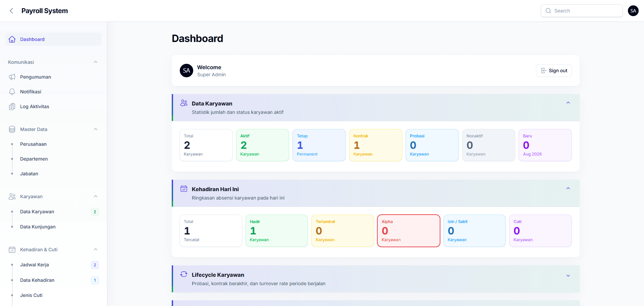The image size is (644, 306).
Task: Click the Hadir attendance card
Action: [x=277, y=231]
